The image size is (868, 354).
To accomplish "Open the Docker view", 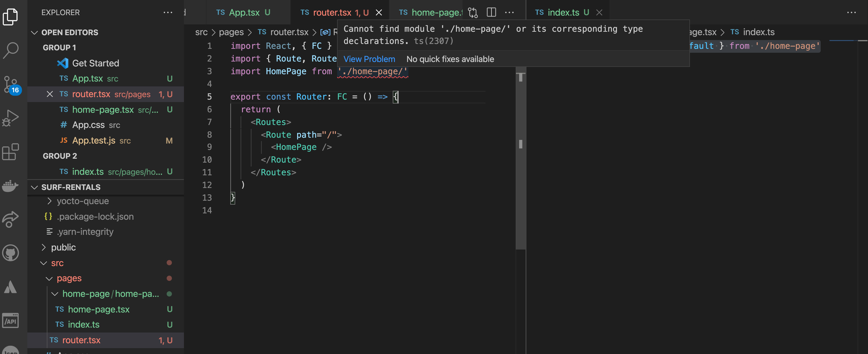I will pyautogui.click(x=10, y=186).
